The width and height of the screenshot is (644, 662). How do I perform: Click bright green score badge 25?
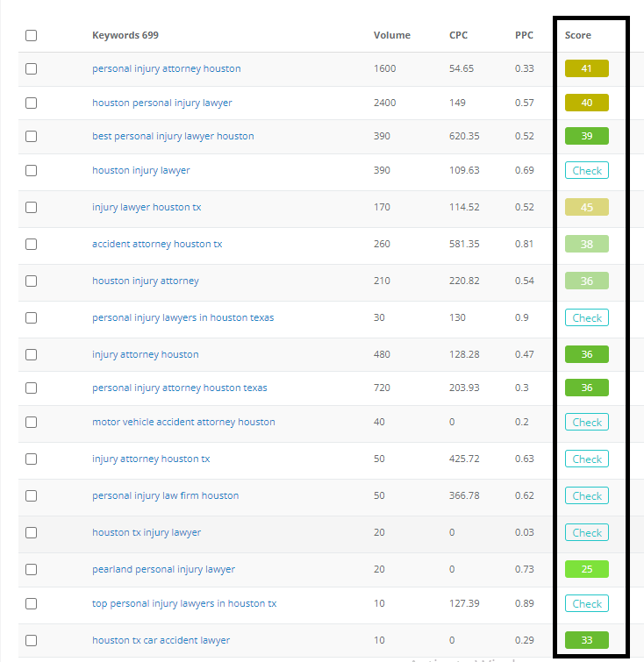tap(586, 570)
